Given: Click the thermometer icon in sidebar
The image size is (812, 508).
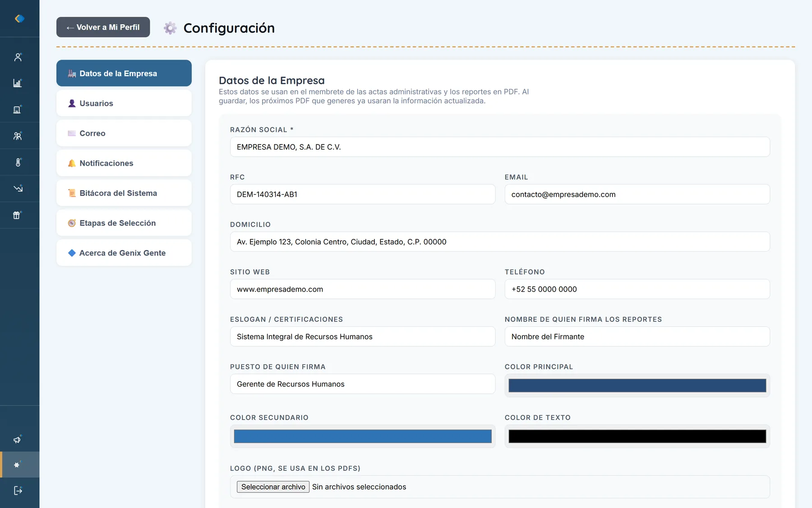Looking at the screenshot, I should coord(18,162).
